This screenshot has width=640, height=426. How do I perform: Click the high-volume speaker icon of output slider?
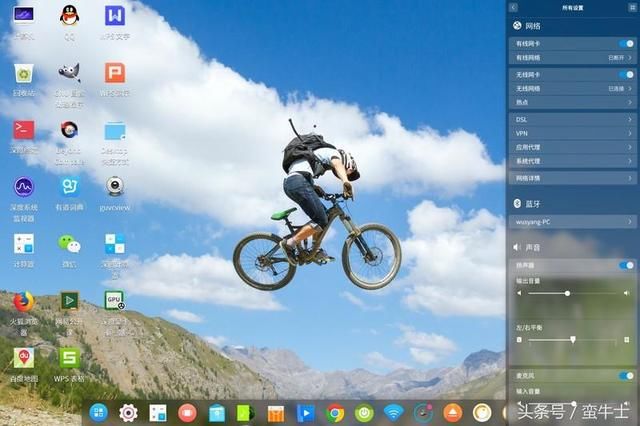tap(627, 293)
